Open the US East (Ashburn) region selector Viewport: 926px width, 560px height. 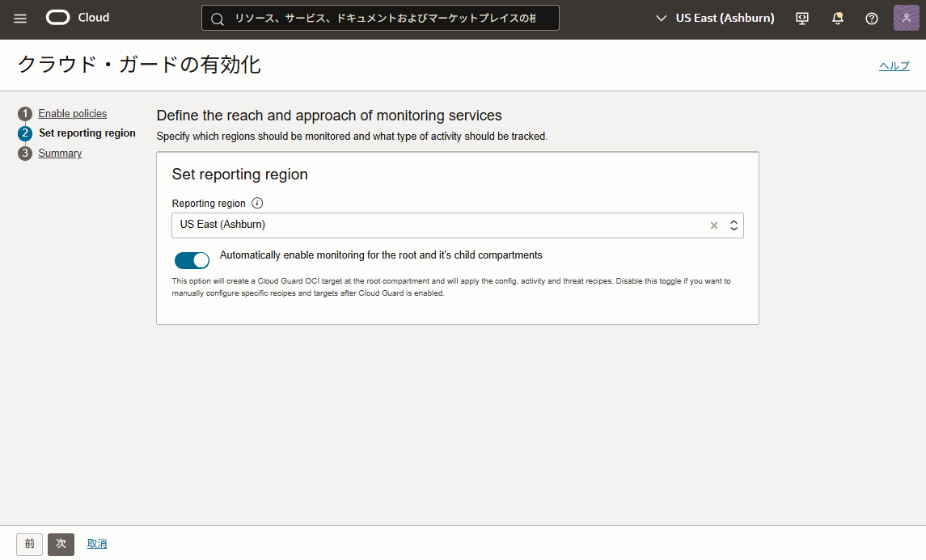[x=715, y=18]
